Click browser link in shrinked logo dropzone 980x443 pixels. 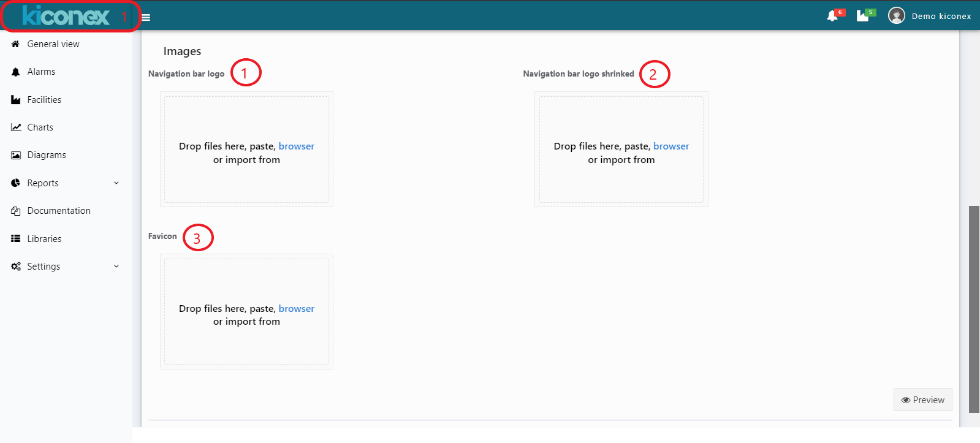[x=671, y=146]
